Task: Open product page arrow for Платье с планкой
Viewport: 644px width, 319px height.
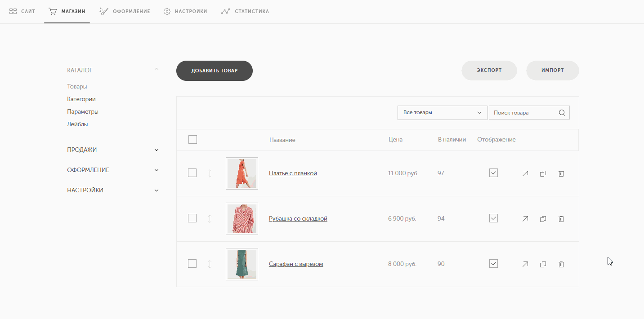Action: (x=525, y=173)
